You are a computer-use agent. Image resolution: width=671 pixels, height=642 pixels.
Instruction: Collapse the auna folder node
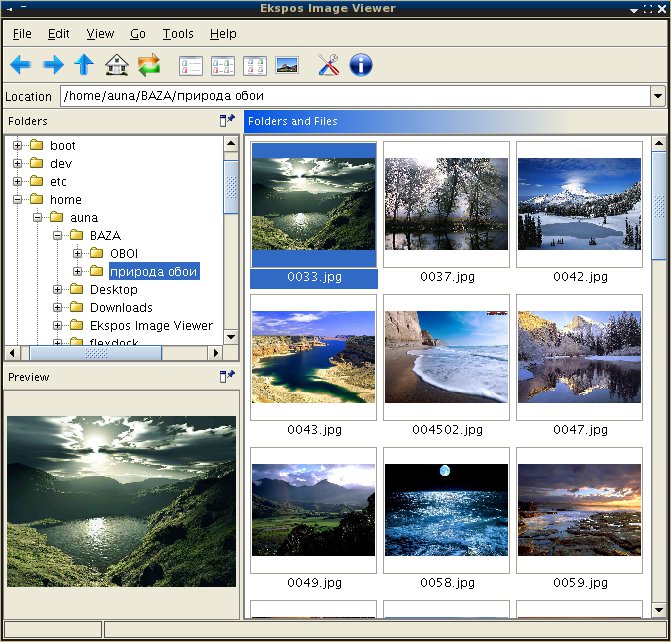[37, 217]
